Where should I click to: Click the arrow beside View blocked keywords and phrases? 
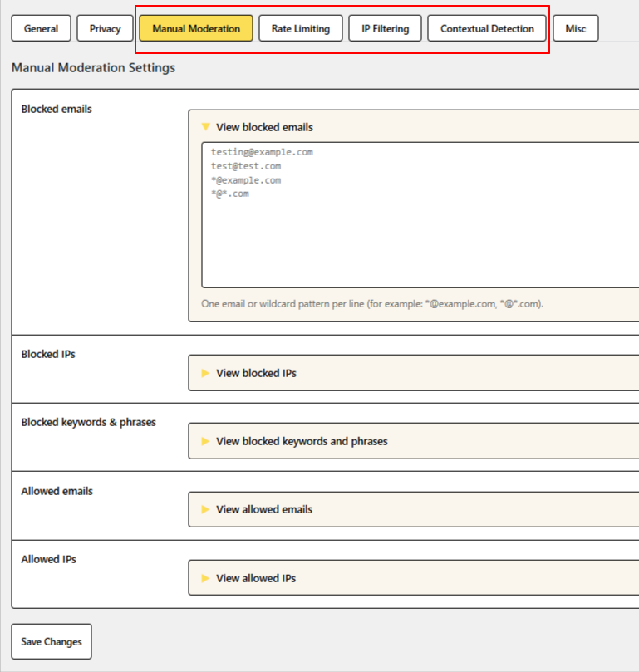point(205,441)
